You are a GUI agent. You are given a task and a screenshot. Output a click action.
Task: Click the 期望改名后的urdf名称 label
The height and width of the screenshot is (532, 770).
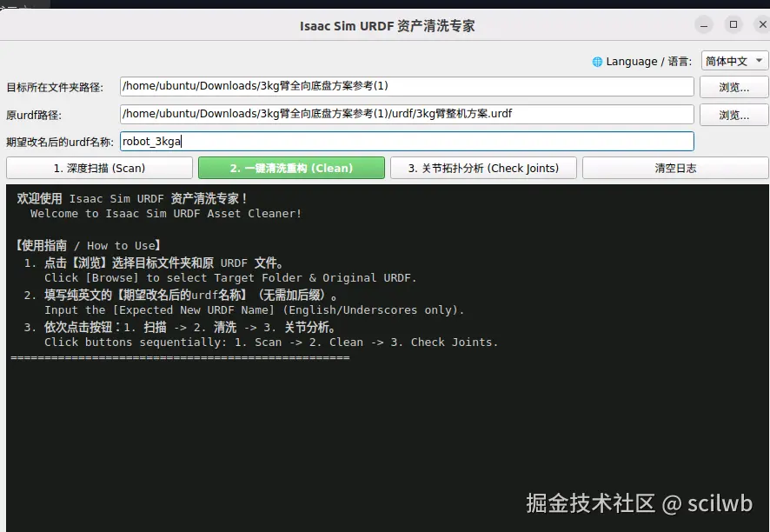coord(60,142)
